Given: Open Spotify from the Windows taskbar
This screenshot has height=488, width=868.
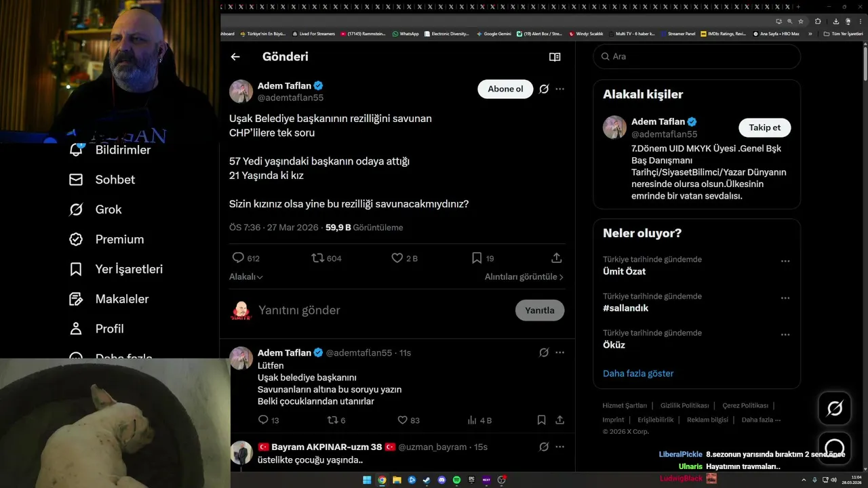Looking at the screenshot, I should pos(456,480).
